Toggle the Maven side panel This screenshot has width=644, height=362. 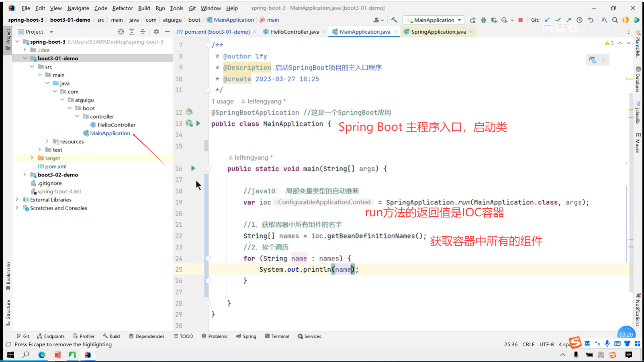click(x=638, y=142)
